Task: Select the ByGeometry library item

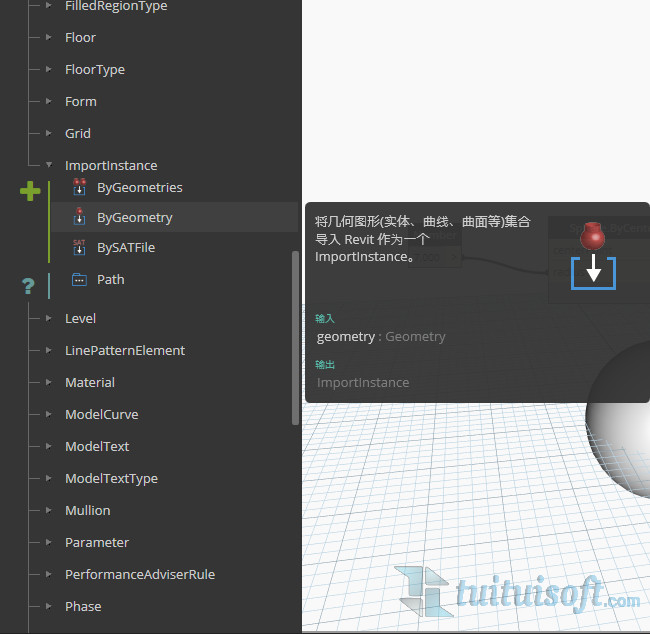Action: (135, 217)
